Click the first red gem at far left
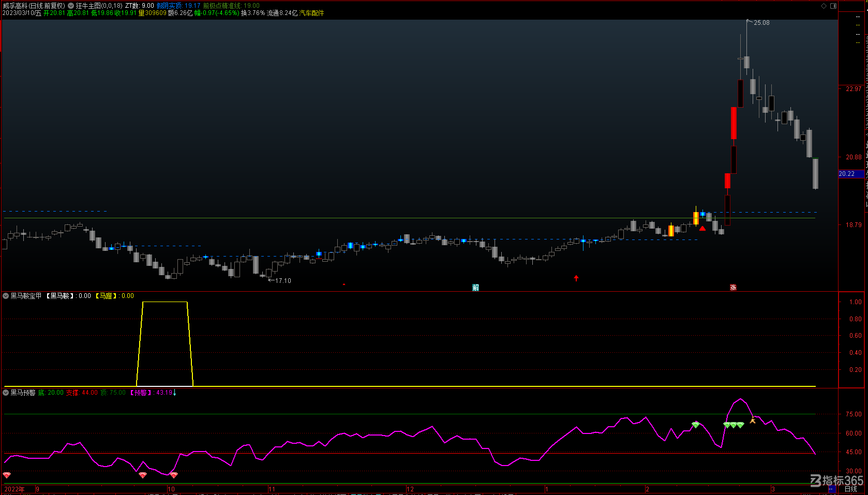The width and height of the screenshot is (868, 495). (7, 475)
